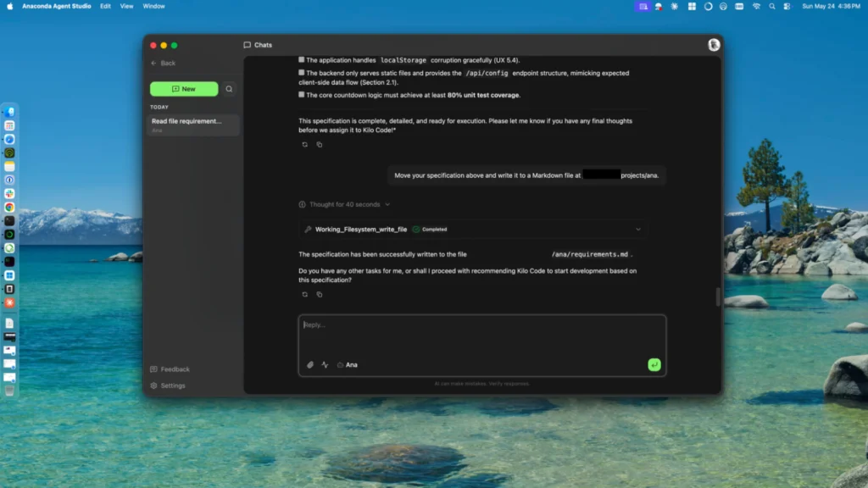Click the user avatar at top right
868x488 pixels.
pyautogui.click(x=714, y=45)
